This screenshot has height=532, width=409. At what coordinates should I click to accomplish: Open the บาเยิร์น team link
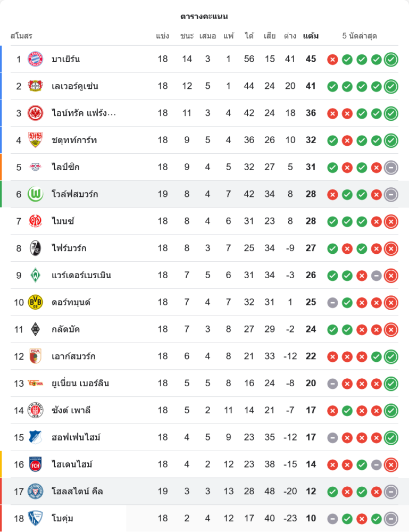66,59
